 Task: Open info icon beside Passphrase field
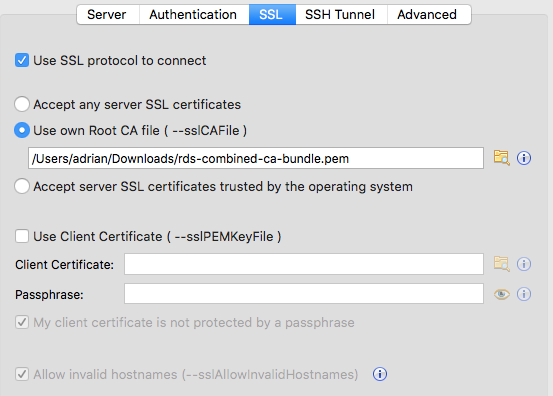pyautogui.click(x=524, y=294)
